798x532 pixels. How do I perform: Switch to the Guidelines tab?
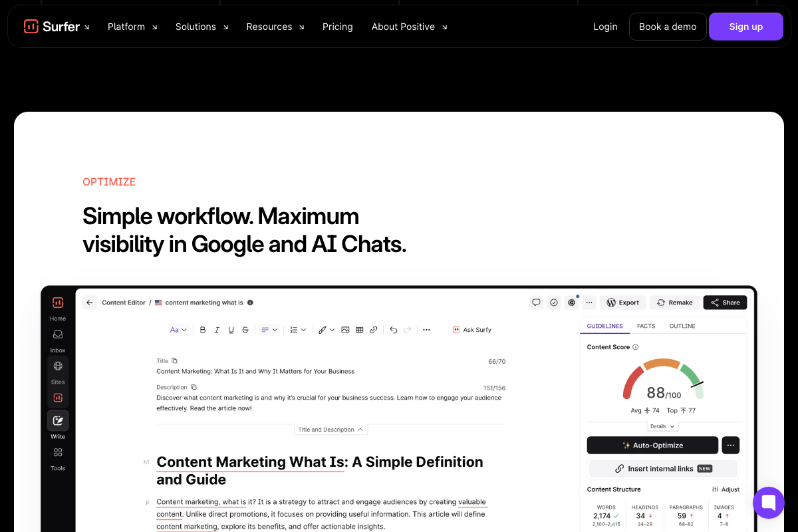pyautogui.click(x=604, y=326)
